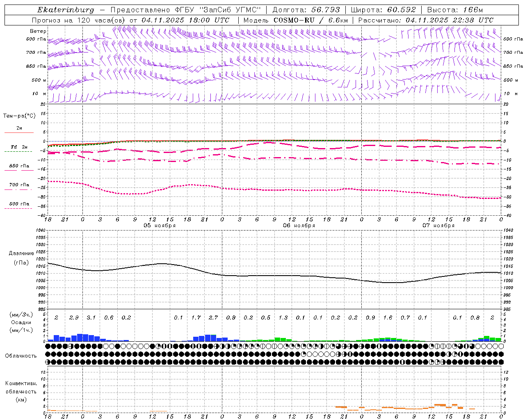Click the 'Прогноз на 120 часа(ов)' forecast text
The width and height of the screenshot is (525, 420).
[78, 20]
